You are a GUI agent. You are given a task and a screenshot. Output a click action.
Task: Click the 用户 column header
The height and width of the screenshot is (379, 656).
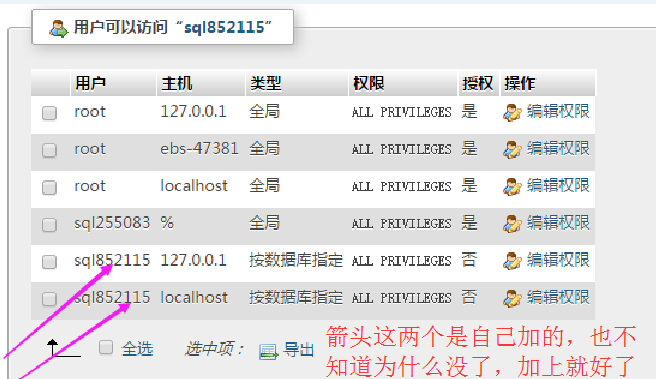pyautogui.click(x=90, y=83)
